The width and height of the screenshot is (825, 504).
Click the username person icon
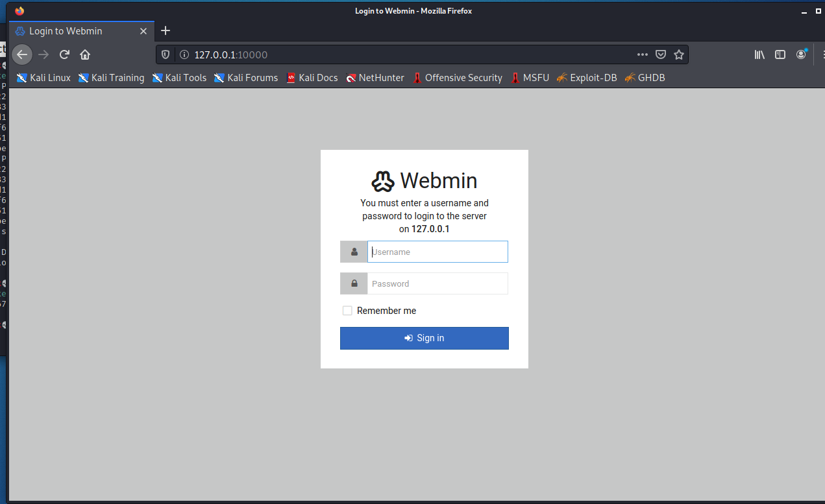click(354, 252)
